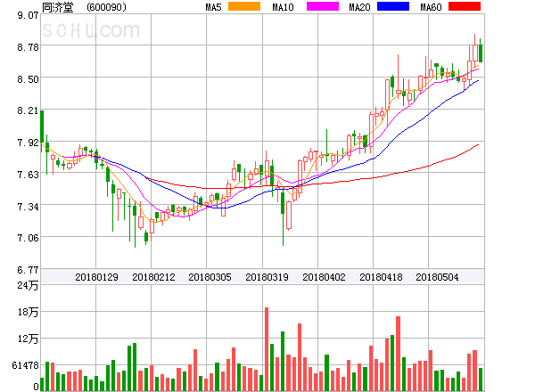Click the 18万 volume axis label
535x392 pixels.
tap(28, 312)
